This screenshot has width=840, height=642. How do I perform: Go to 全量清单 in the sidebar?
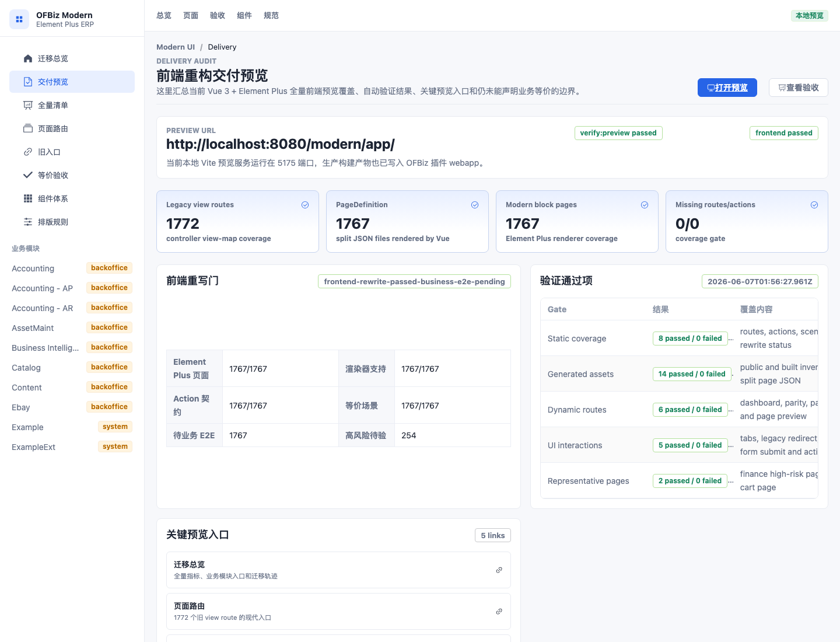(x=72, y=105)
